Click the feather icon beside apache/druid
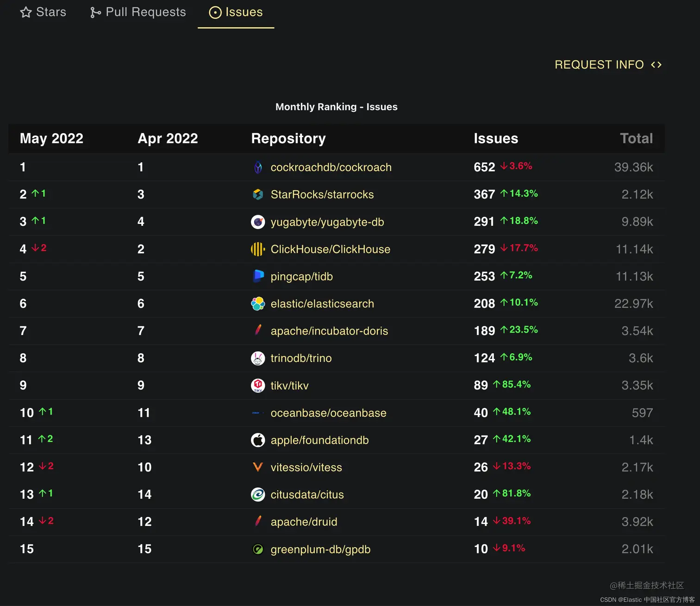The height and width of the screenshot is (606, 700). [x=258, y=521]
